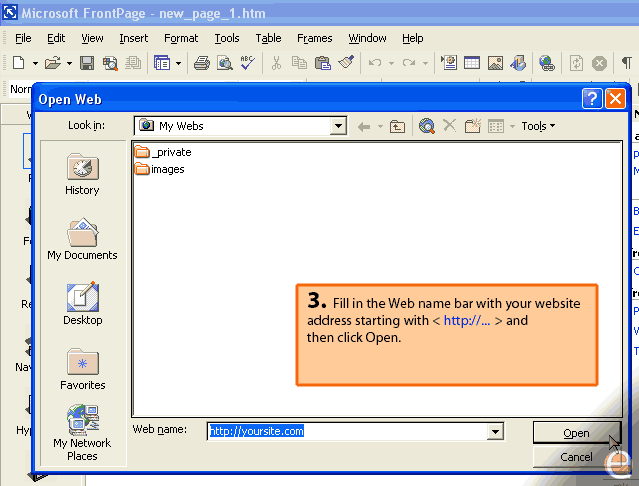Click Search the Web icon in dialog

coord(427,126)
